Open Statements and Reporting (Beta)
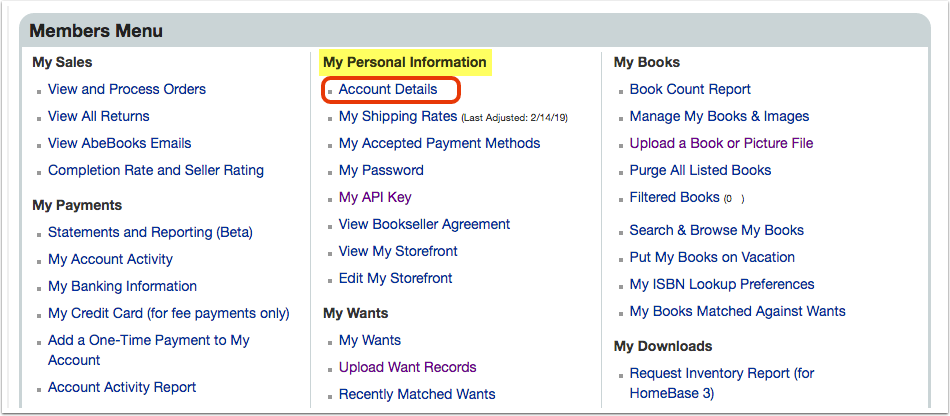The width and height of the screenshot is (950, 416). coord(150,233)
